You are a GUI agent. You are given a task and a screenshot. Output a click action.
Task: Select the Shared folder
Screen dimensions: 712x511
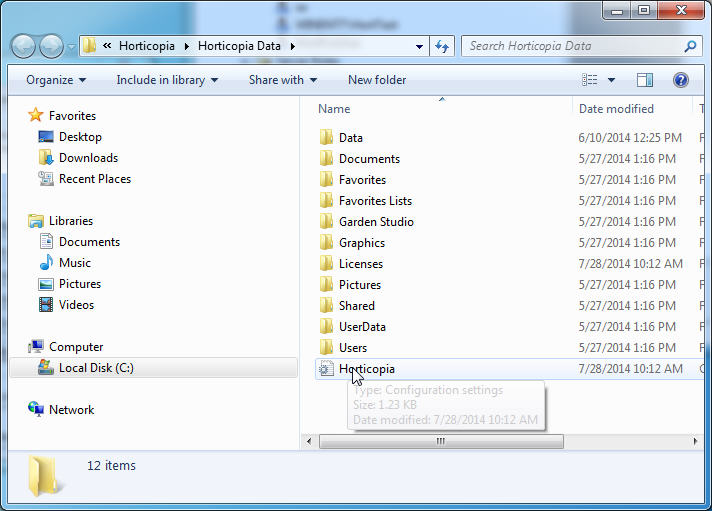click(x=346, y=305)
